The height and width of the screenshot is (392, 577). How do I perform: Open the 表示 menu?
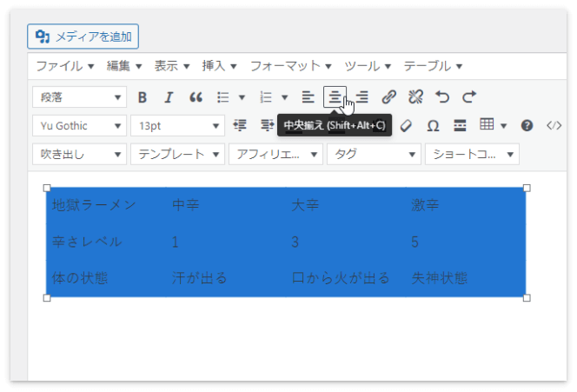[x=172, y=66]
